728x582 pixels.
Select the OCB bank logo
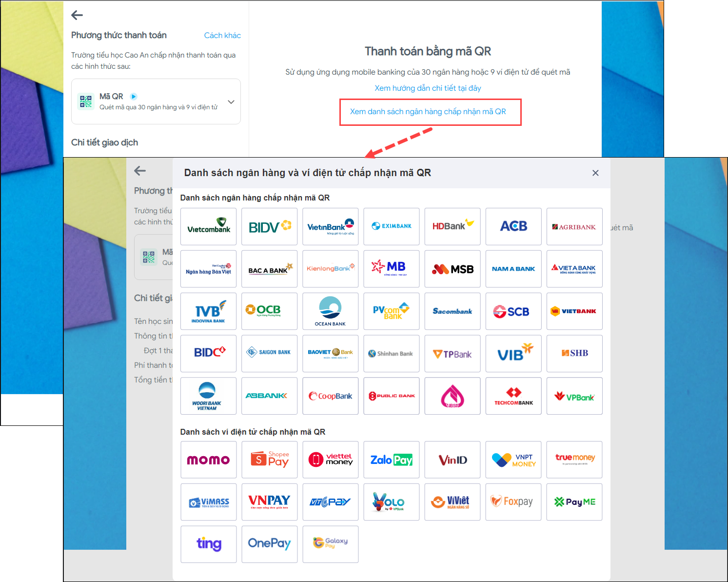(x=270, y=311)
